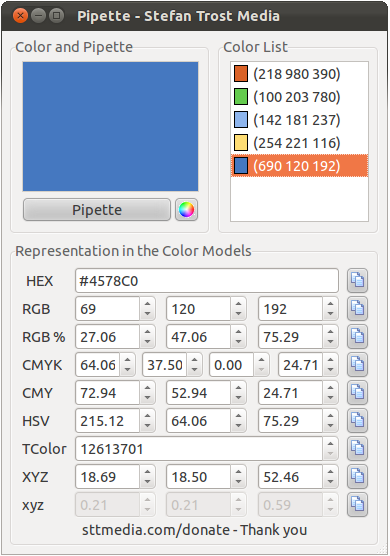The height and width of the screenshot is (556, 390).
Task: Decrease the RGB green value 120
Action: pos(239,314)
